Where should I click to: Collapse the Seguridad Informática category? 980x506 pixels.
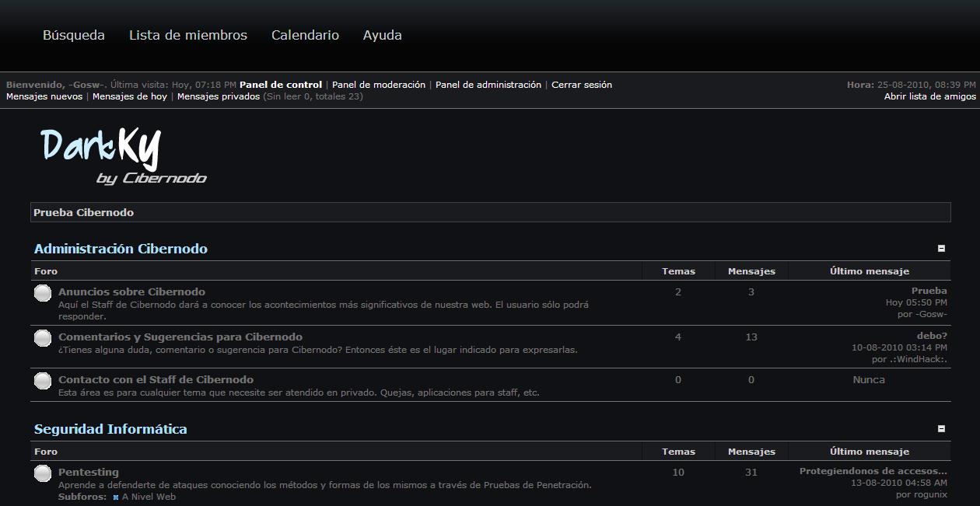tap(941, 428)
